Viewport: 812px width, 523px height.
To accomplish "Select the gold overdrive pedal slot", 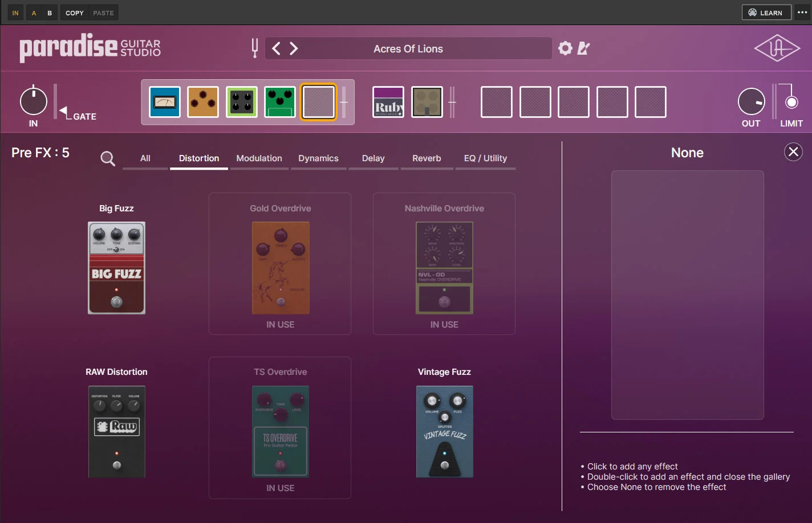I will click(203, 102).
